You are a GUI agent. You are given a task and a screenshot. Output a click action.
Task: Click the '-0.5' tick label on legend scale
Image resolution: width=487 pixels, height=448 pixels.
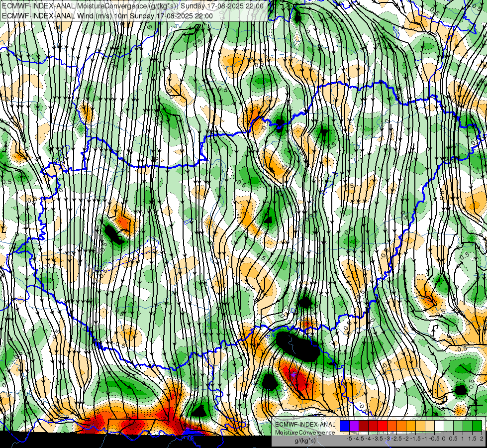[x=434, y=439]
